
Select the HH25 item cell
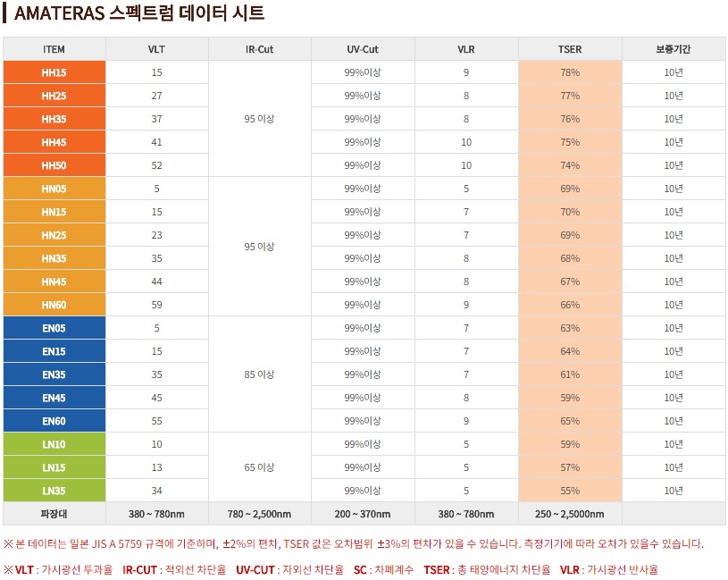click(x=54, y=96)
